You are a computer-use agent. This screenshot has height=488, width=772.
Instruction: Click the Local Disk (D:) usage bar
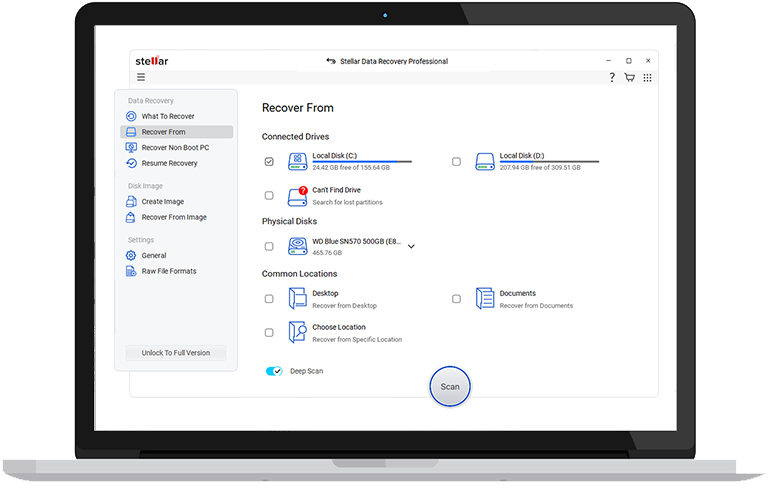coord(549,162)
